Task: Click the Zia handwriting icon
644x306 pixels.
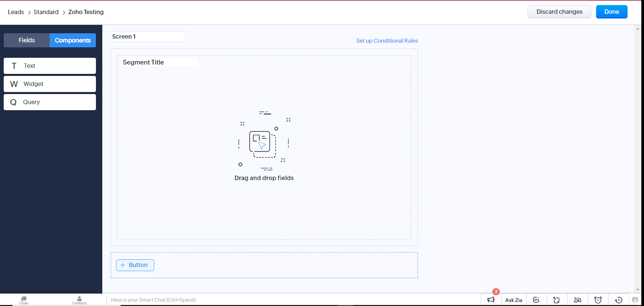Action: pyautogui.click(x=577, y=300)
